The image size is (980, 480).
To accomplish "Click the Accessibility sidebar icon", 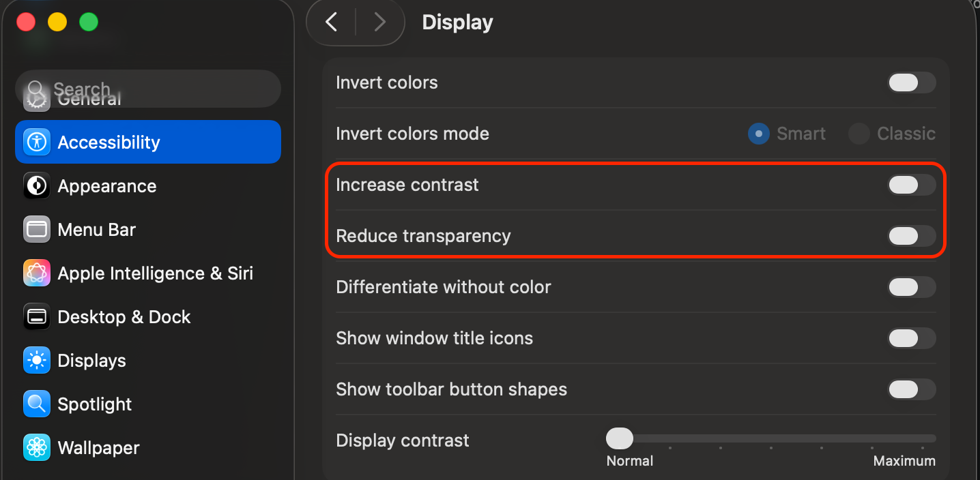I will click(x=37, y=142).
